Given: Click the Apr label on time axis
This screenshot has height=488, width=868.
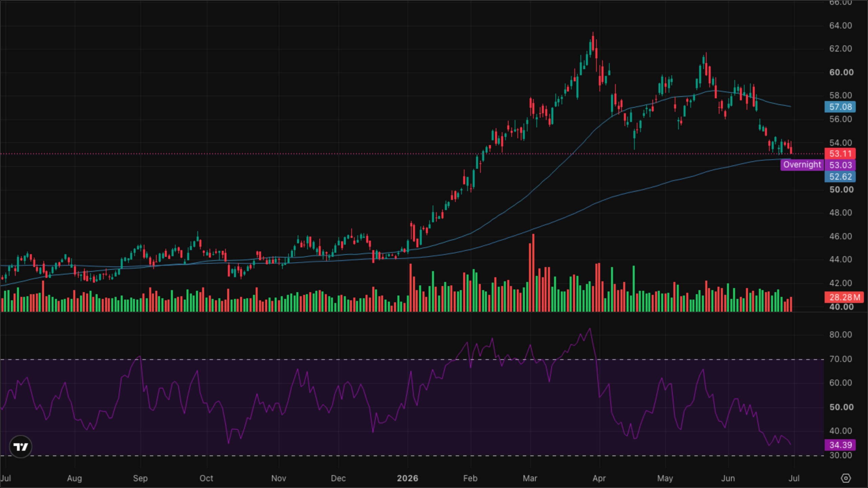Looking at the screenshot, I should pyautogui.click(x=599, y=478).
